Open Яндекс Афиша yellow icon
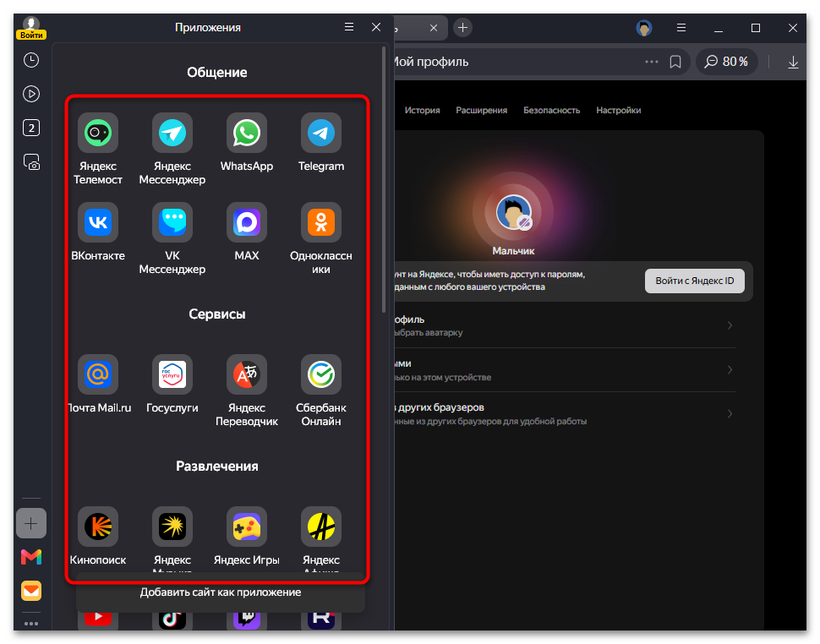The height and width of the screenshot is (644, 820). coord(320,527)
